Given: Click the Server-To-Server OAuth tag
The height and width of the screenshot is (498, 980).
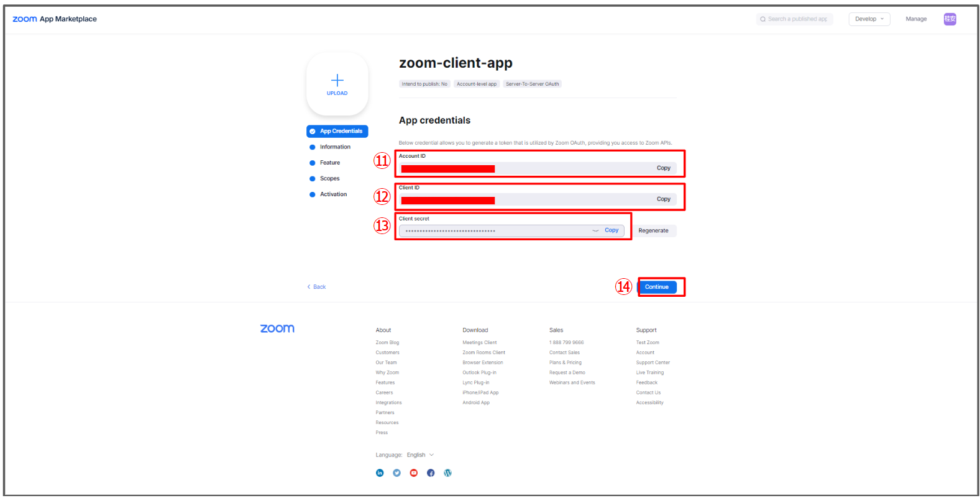Looking at the screenshot, I should click(x=532, y=84).
